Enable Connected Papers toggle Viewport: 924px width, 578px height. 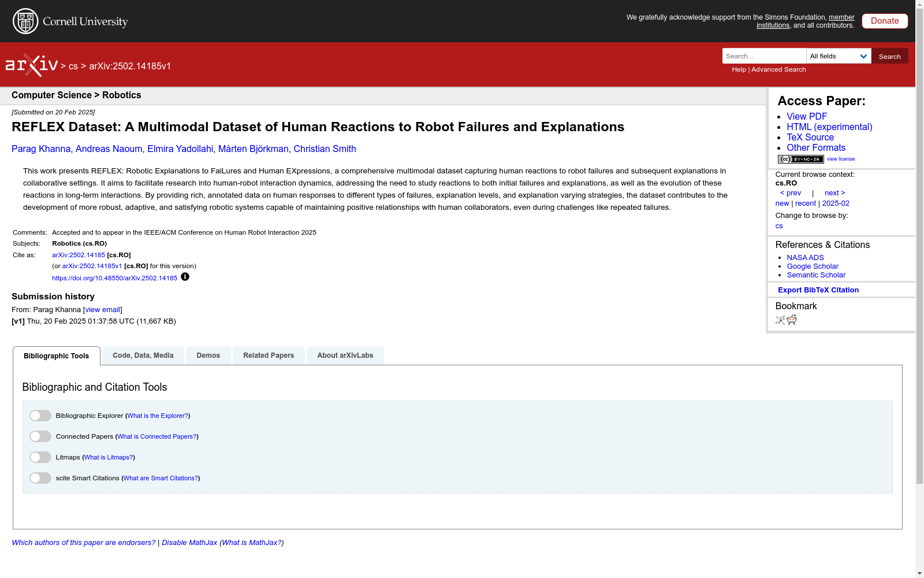40,436
